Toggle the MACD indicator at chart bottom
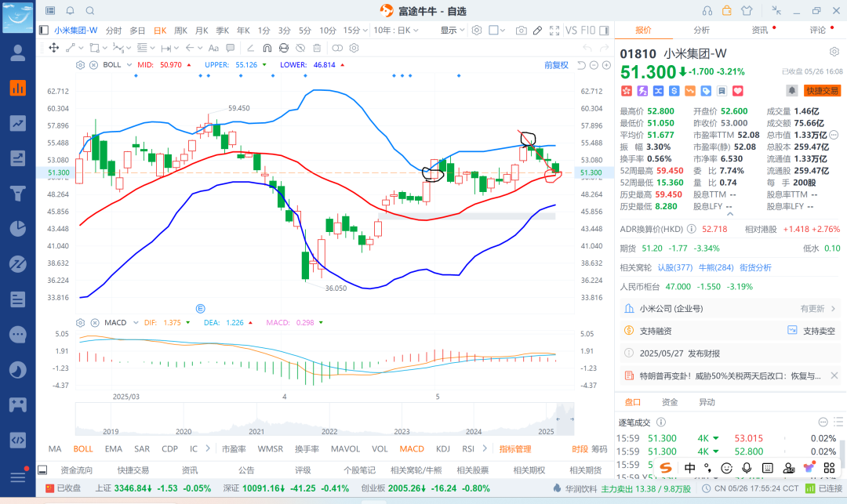This screenshot has height=504, width=847. 412,449
